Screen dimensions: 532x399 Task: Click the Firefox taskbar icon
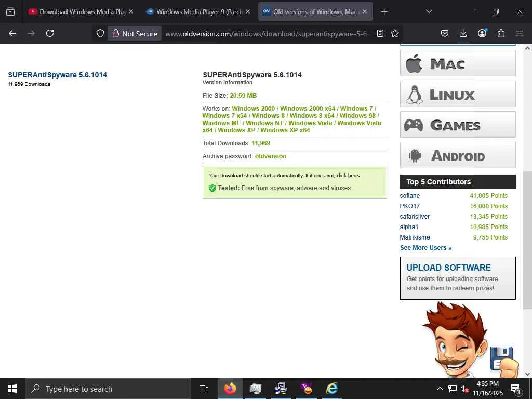coord(230,389)
